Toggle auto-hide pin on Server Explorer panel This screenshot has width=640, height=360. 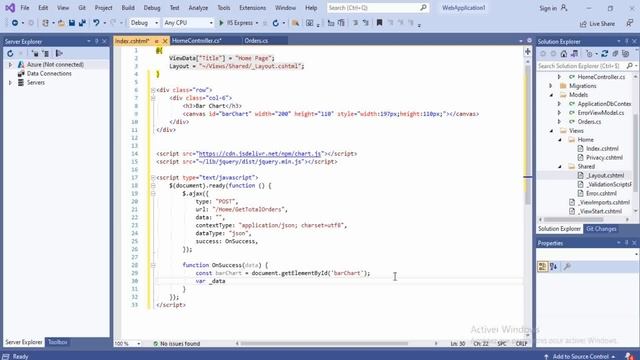(x=97, y=41)
